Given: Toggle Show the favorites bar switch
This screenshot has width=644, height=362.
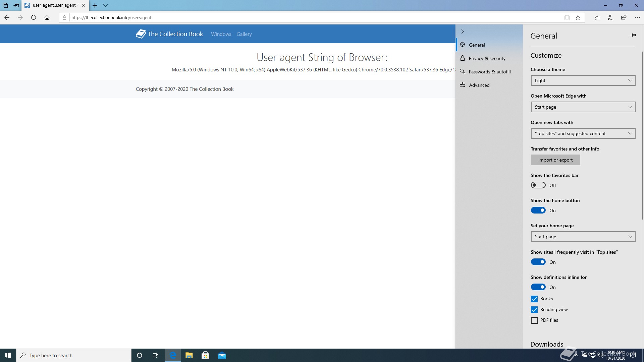Looking at the screenshot, I should click(x=538, y=185).
